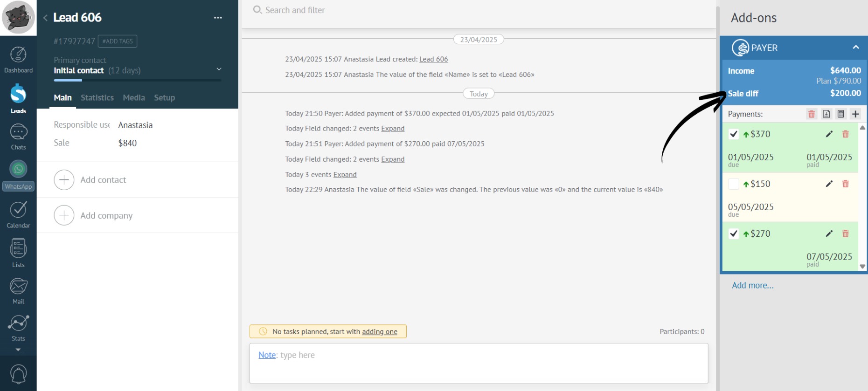Screen dimensions: 868x391
Task: Click the #ADD TAGS button
Action: coord(118,41)
